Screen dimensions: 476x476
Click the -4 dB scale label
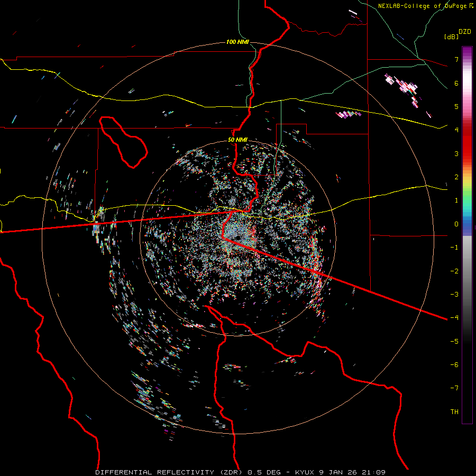pyautogui.click(x=454, y=318)
